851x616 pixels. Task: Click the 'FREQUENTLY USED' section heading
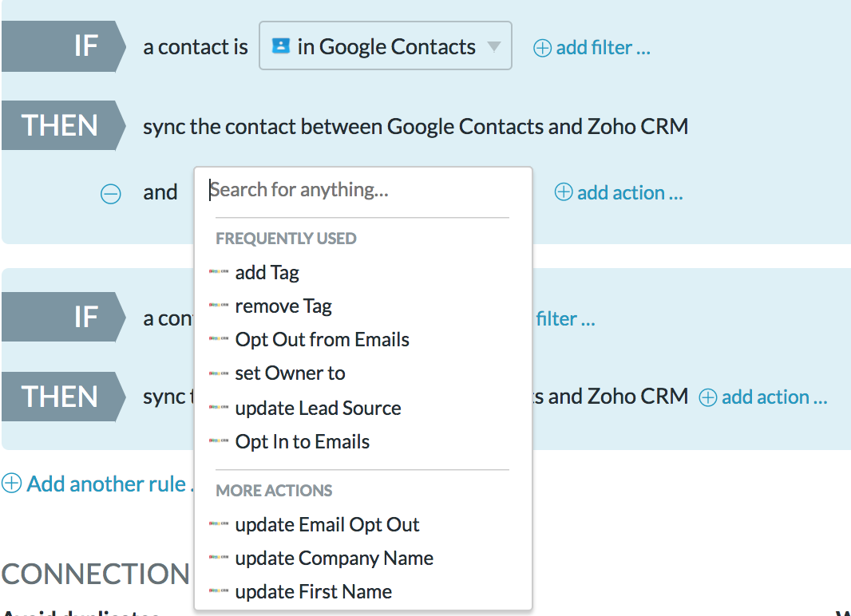286,239
